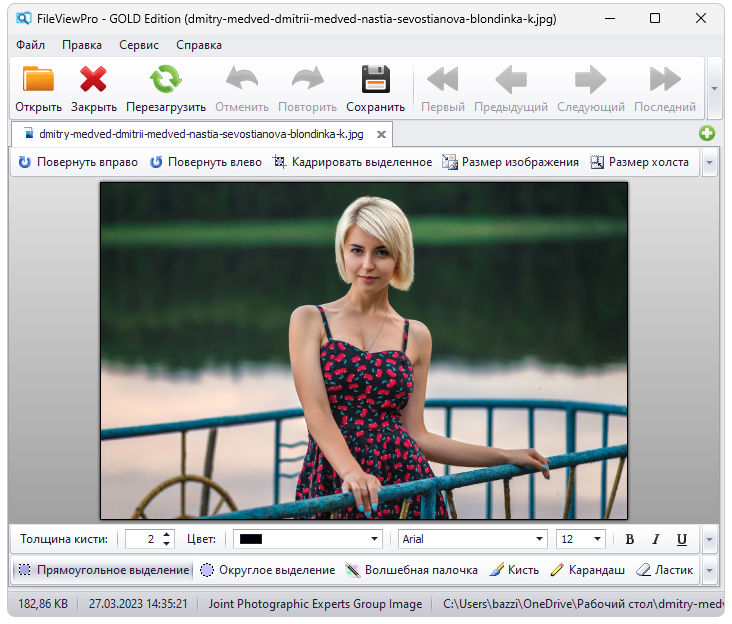Open the Цвет color dropdown
Image resolution: width=732 pixels, height=624 pixels.
[375, 539]
